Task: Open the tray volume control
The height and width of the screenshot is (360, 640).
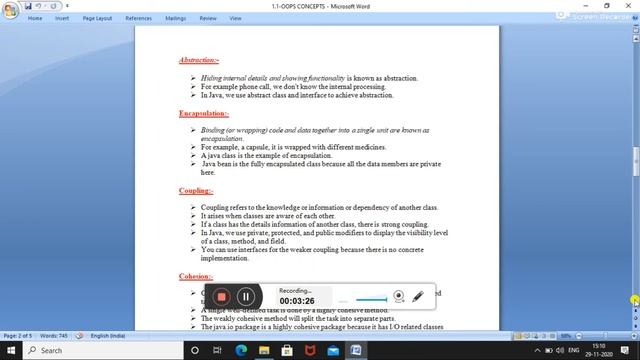Action: (560, 350)
